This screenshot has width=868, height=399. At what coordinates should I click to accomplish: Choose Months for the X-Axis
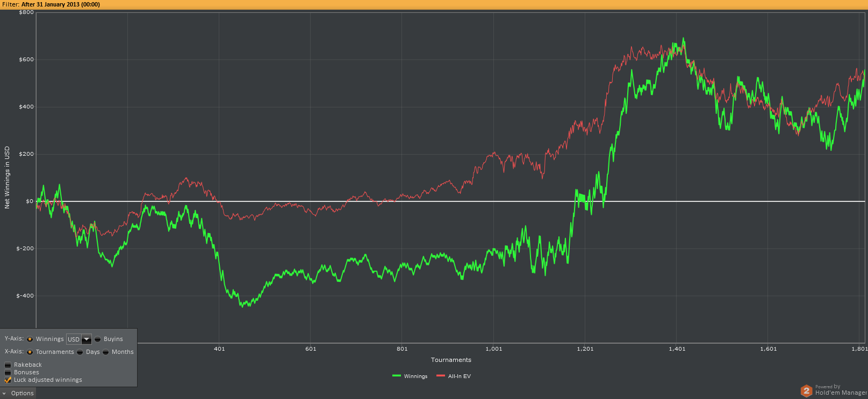point(106,352)
